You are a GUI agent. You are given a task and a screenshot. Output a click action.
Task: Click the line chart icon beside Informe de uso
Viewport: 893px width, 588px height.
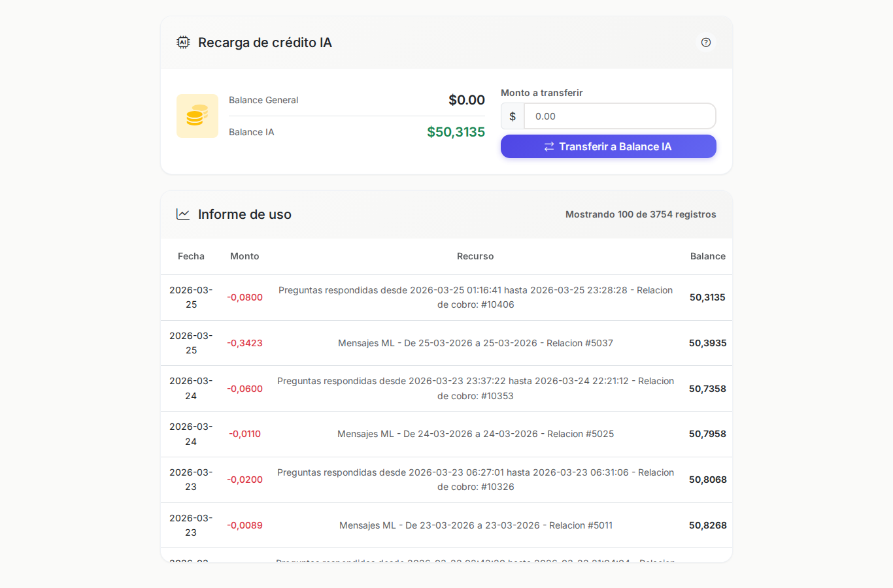(x=183, y=214)
